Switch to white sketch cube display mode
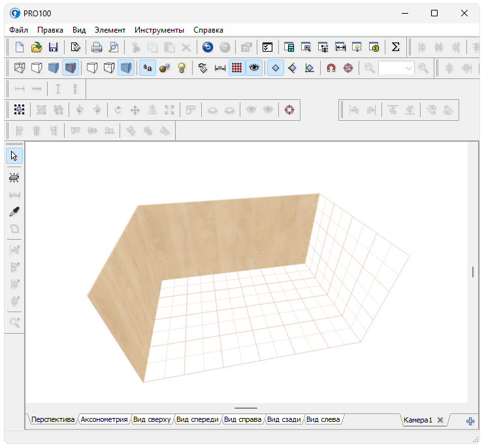This screenshot has height=448, width=484. (x=37, y=68)
